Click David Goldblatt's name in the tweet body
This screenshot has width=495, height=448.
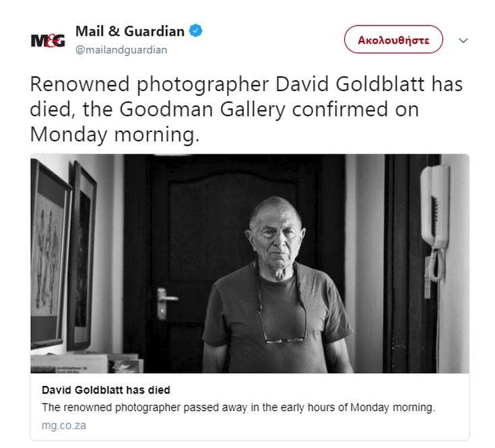pyautogui.click(x=350, y=84)
